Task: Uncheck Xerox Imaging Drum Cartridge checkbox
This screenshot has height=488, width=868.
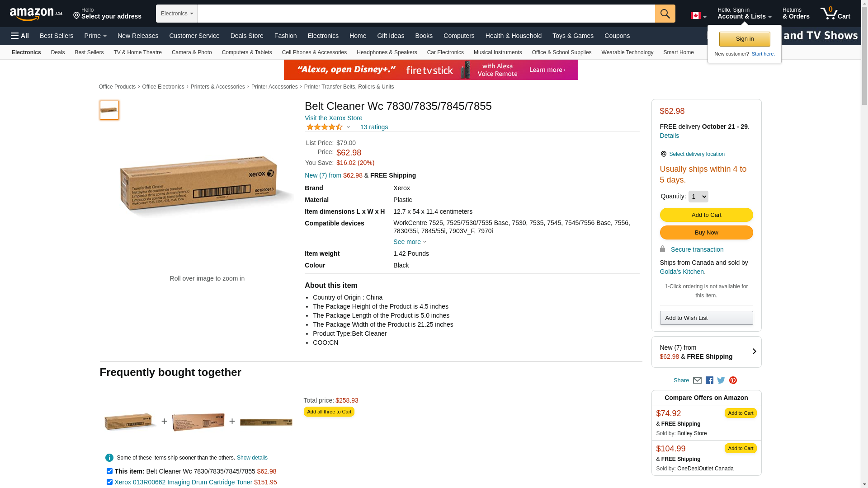Action: tap(109, 482)
